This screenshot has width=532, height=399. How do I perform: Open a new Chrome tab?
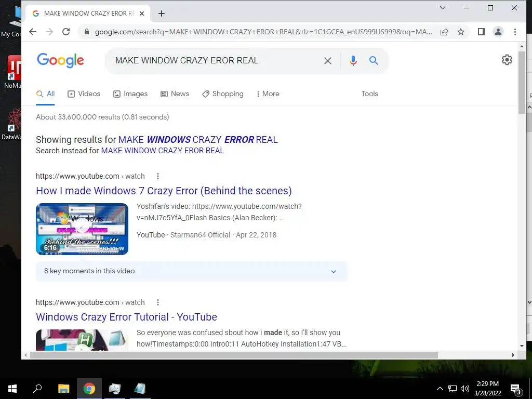point(162,14)
